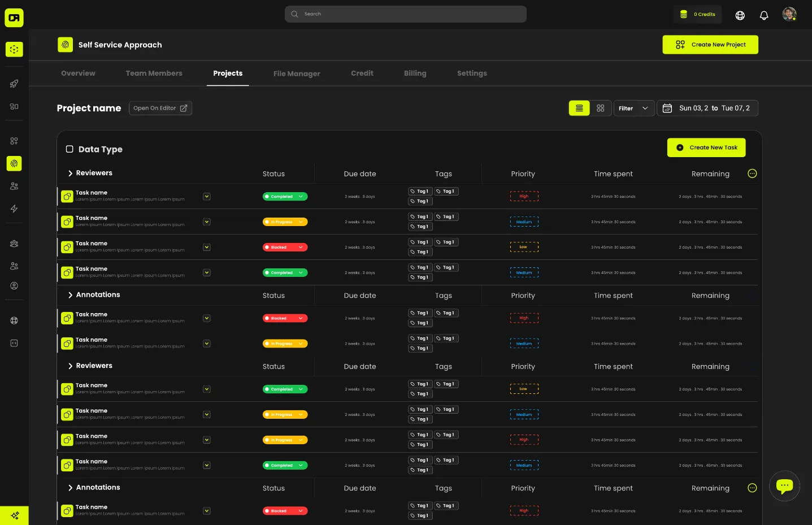The height and width of the screenshot is (525, 812).
Task: Click the globe language icon in top bar
Action: coord(740,15)
